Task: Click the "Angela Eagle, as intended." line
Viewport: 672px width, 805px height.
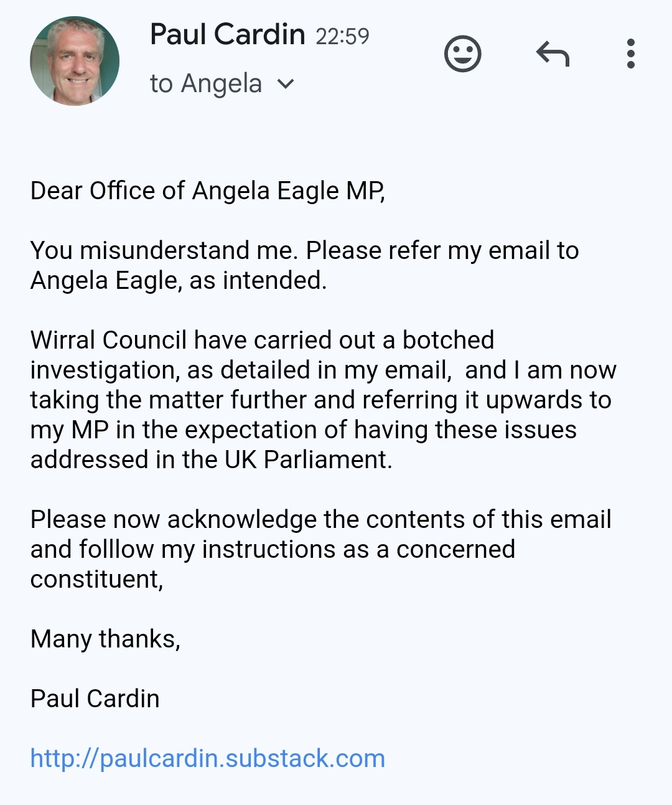Action: (179, 280)
